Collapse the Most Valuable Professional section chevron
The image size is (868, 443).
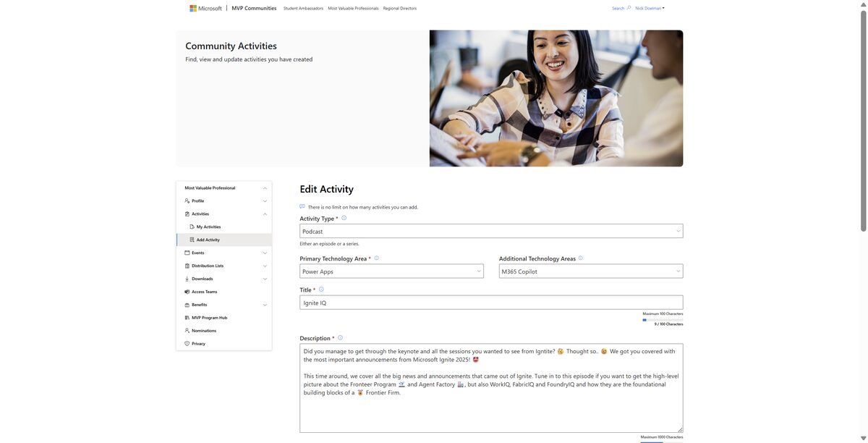click(265, 187)
